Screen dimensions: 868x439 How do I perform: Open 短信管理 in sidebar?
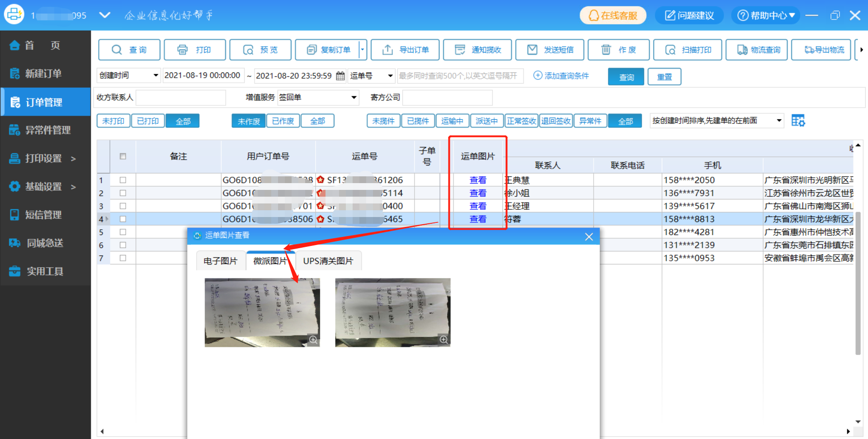coord(45,215)
